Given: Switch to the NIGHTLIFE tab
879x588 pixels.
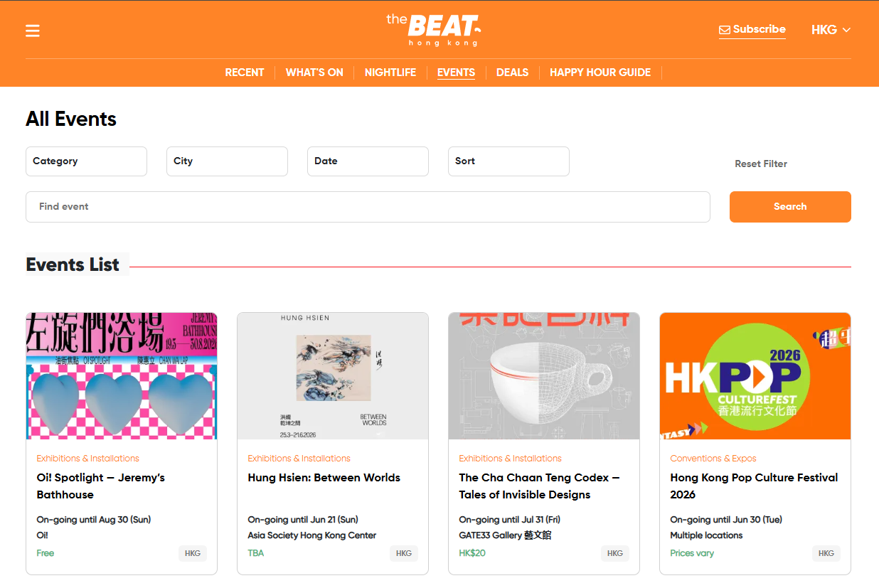Looking at the screenshot, I should tap(390, 73).
